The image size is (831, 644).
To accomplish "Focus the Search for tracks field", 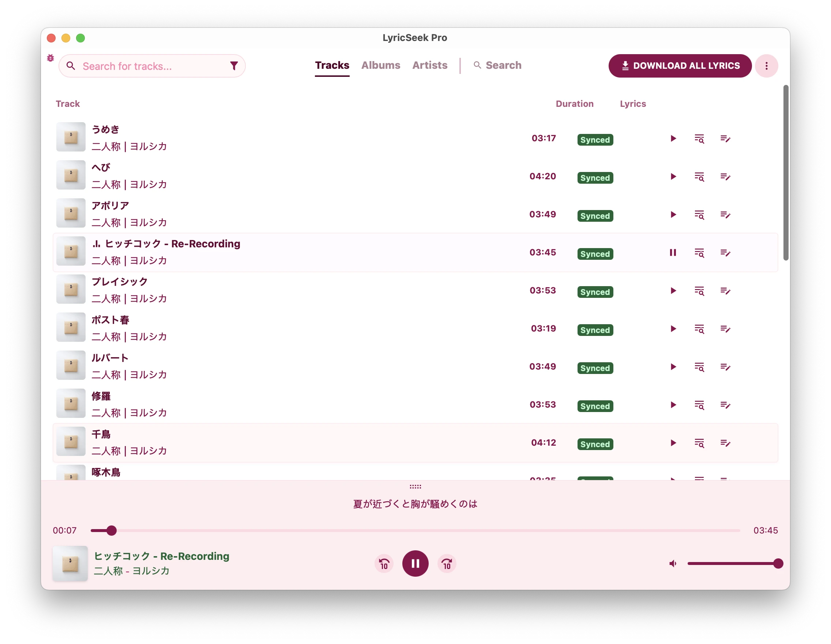I will [x=152, y=66].
